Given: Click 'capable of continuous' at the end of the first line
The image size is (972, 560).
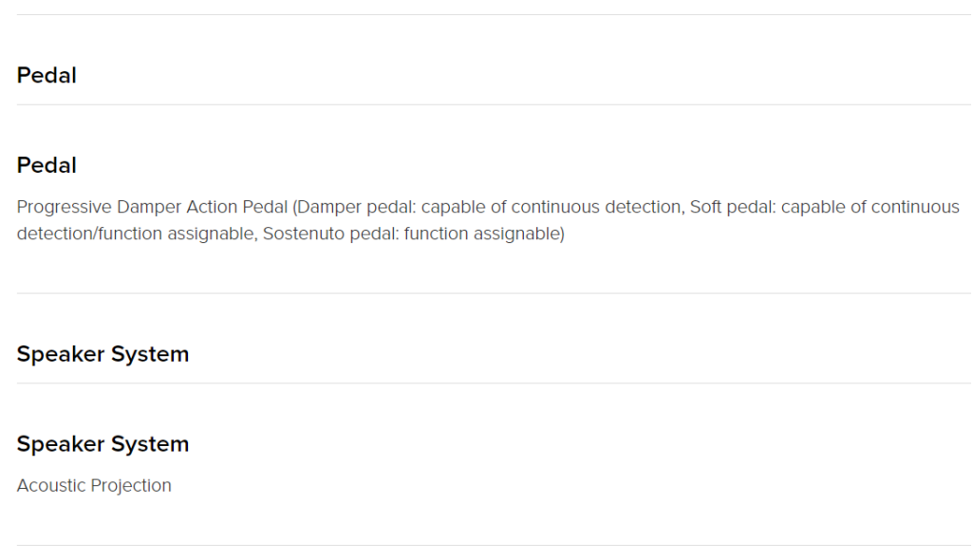Looking at the screenshot, I should (870, 207).
